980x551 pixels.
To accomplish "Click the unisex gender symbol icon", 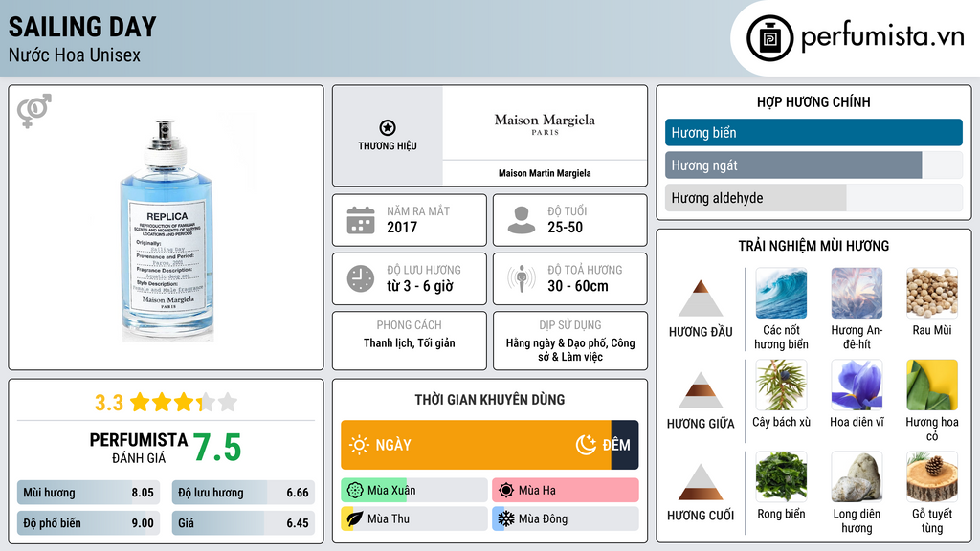I will [x=33, y=111].
